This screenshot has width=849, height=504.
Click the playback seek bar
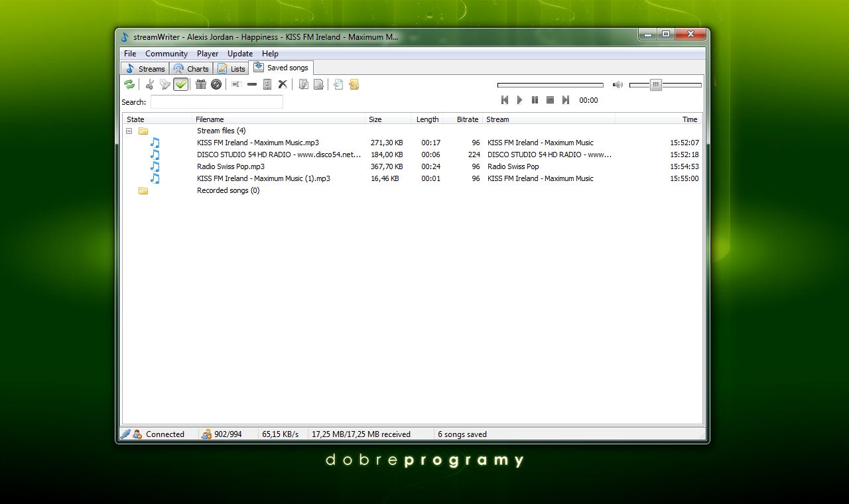(x=551, y=85)
